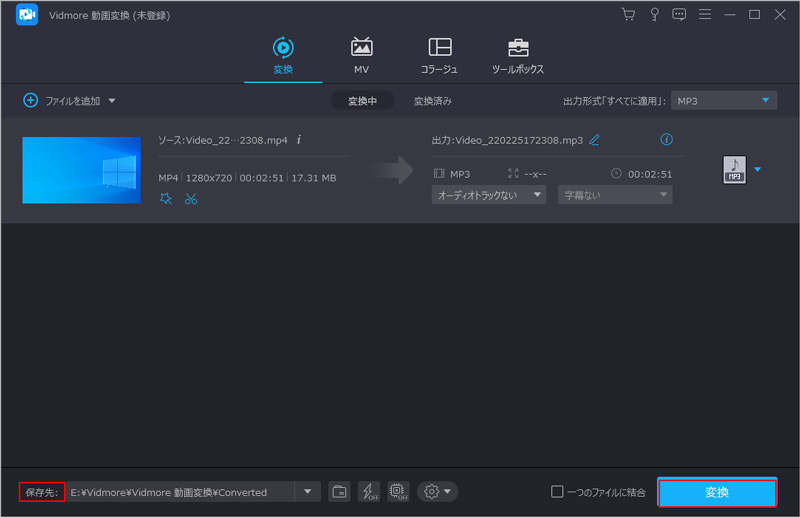Switch to the MV tab

tap(362, 56)
